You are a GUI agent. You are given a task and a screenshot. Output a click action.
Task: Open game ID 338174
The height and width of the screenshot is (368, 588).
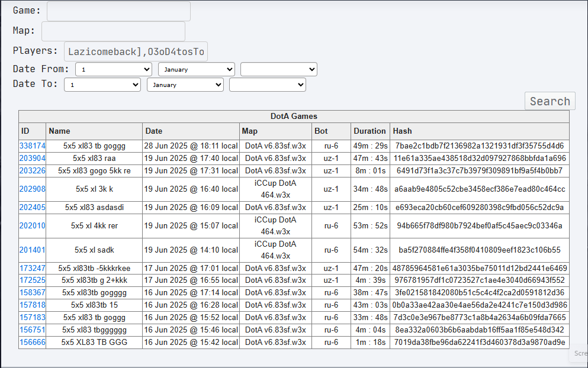(x=32, y=146)
